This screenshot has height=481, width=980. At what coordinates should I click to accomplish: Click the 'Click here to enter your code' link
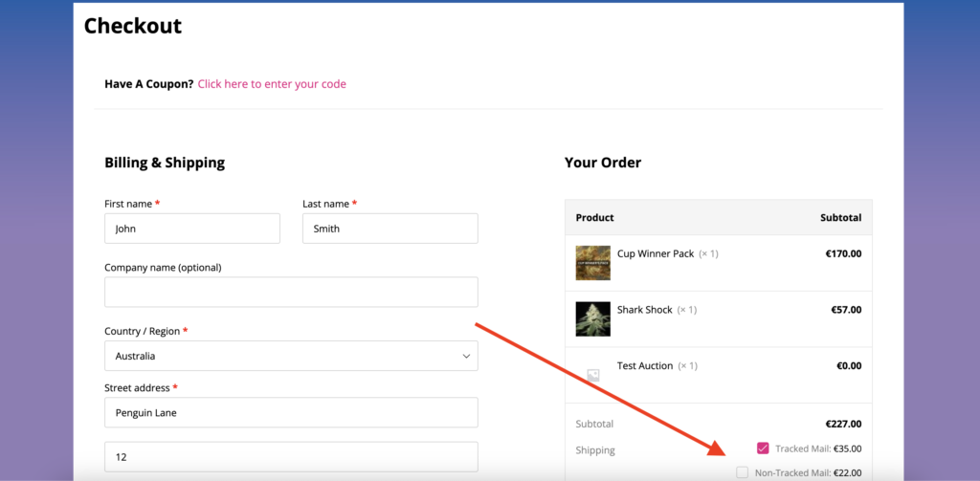[x=272, y=84]
